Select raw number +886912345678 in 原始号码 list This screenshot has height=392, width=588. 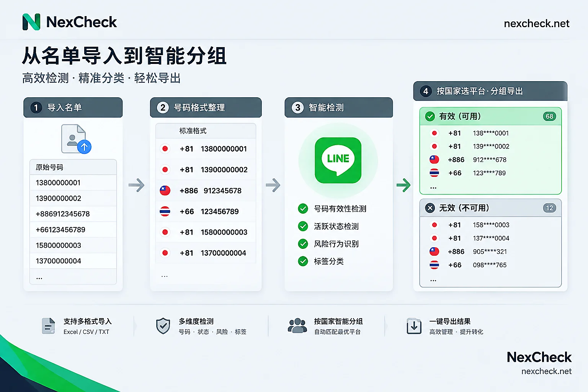[x=63, y=214]
